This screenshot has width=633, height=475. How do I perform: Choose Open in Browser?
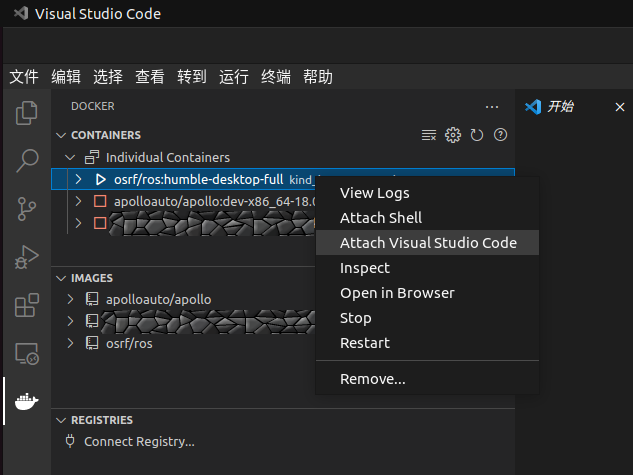coord(427,293)
